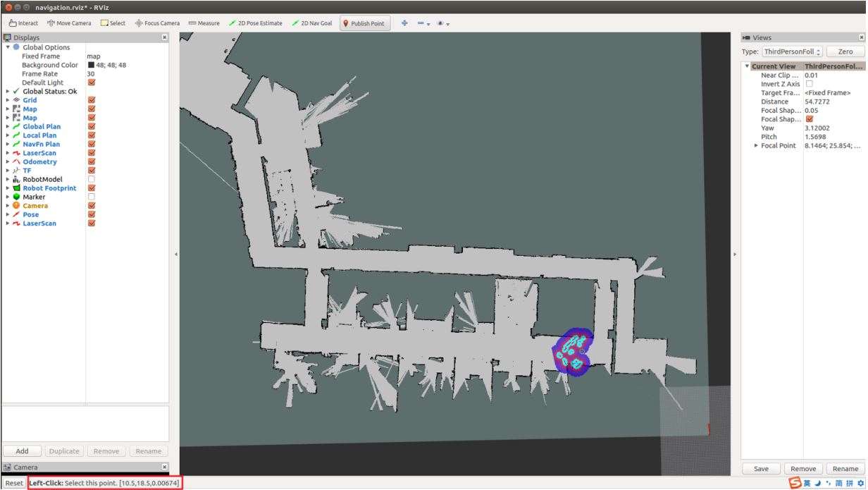Screen dimensions: 868x490
Task: Close the Displays panel
Action: pyautogui.click(x=165, y=37)
